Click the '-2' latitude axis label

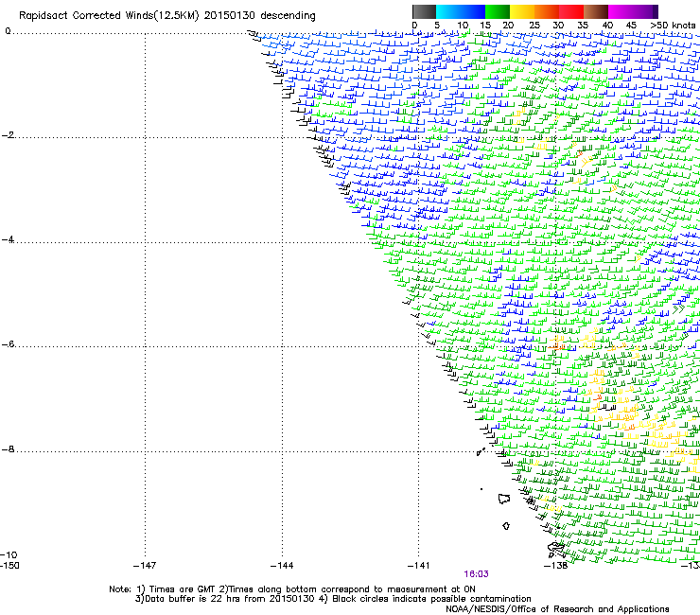click(x=8, y=135)
